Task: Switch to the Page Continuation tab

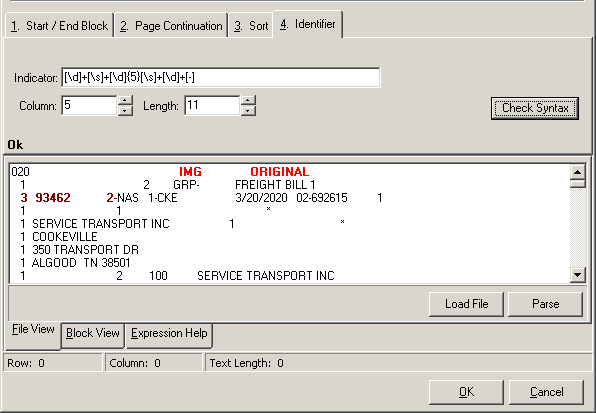Action: point(171,26)
